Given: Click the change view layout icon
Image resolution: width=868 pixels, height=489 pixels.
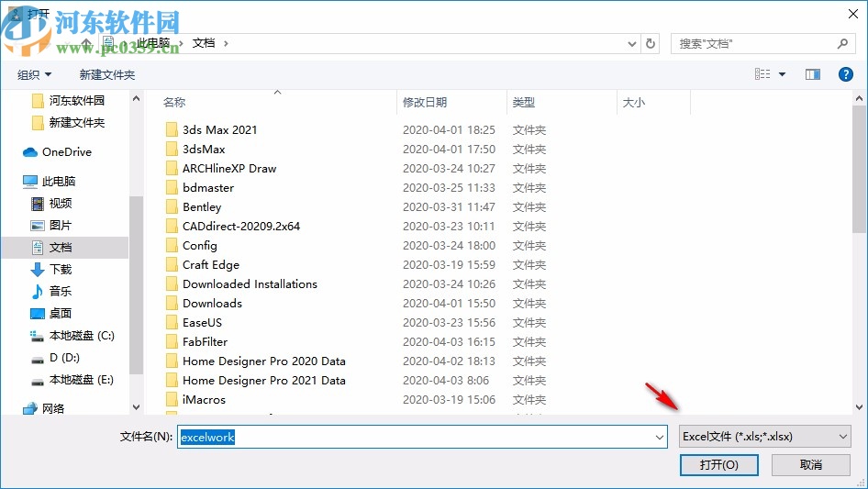Looking at the screenshot, I should pos(762,74).
